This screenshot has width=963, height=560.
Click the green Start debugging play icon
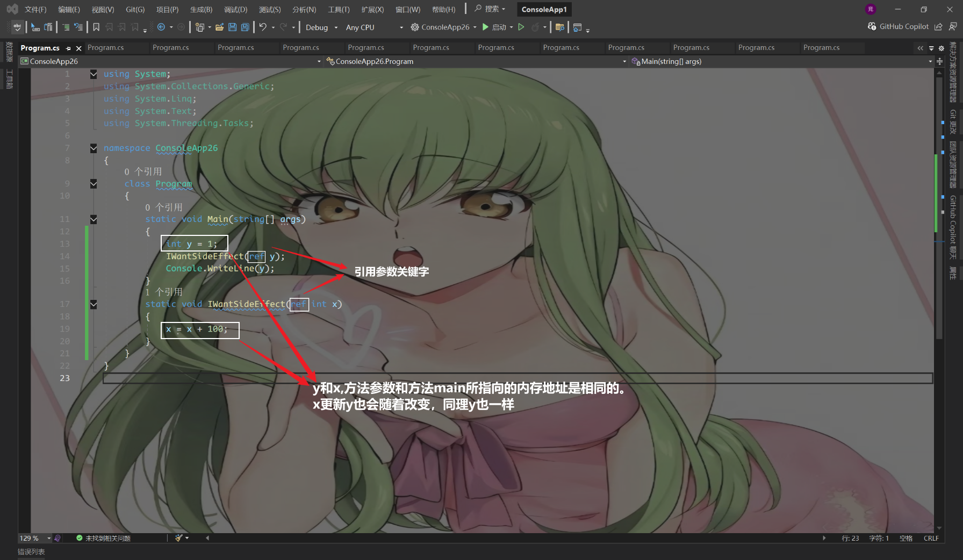[x=485, y=27]
